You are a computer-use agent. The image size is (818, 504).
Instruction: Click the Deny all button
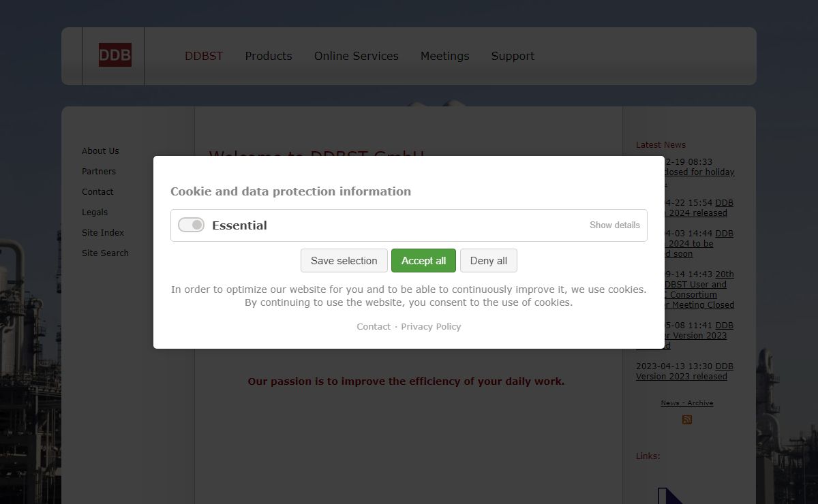click(489, 261)
